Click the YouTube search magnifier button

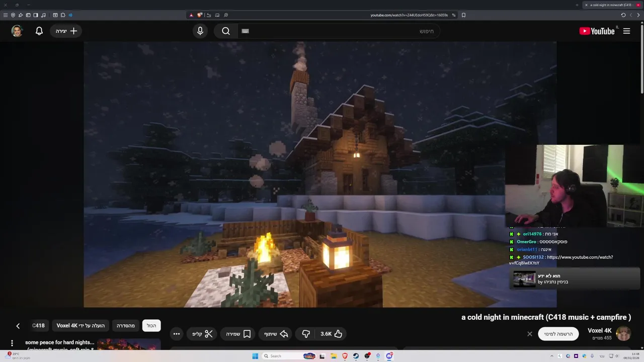point(226,31)
